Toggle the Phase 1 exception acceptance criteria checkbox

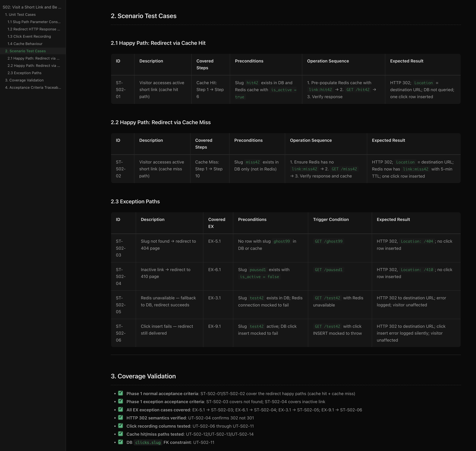121,401
